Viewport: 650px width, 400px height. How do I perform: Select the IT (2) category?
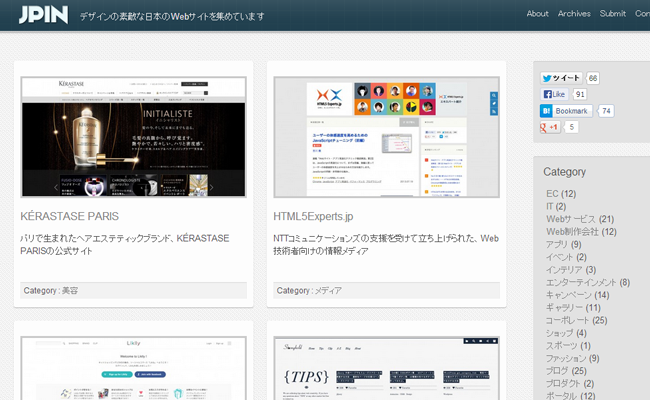[x=556, y=206]
